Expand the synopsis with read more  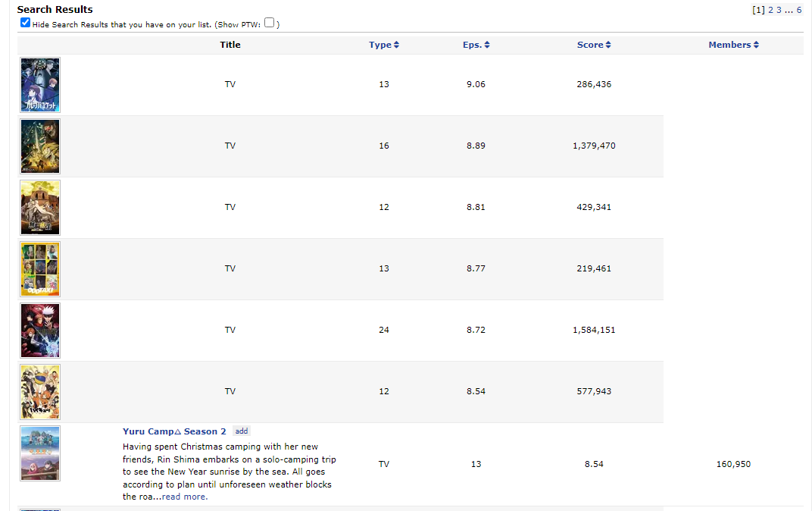pyautogui.click(x=184, y=497)
